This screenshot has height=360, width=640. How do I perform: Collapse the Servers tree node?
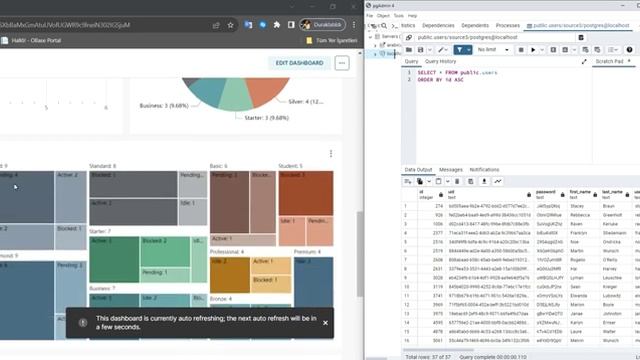pyautogui.click(x=371, y=37)
